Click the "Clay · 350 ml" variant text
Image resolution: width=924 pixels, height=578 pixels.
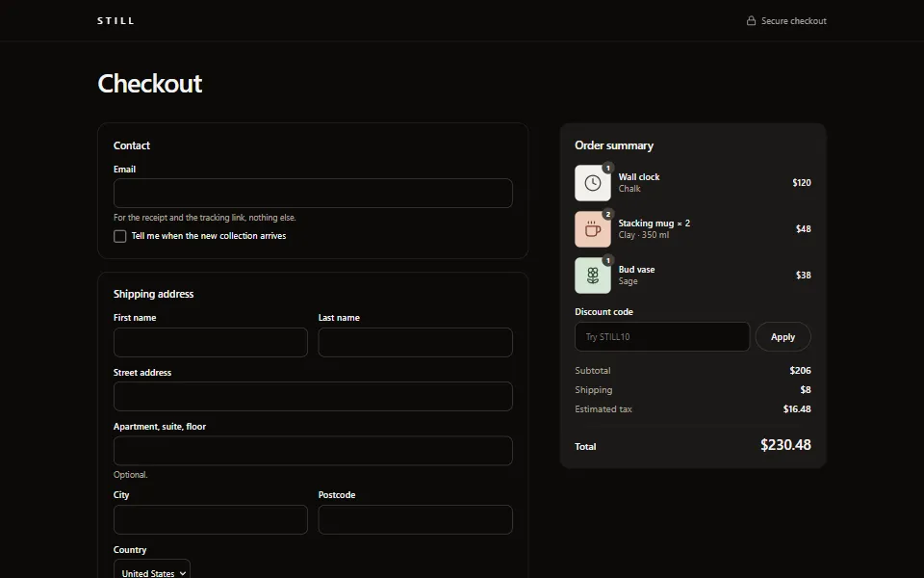(644, 235)
